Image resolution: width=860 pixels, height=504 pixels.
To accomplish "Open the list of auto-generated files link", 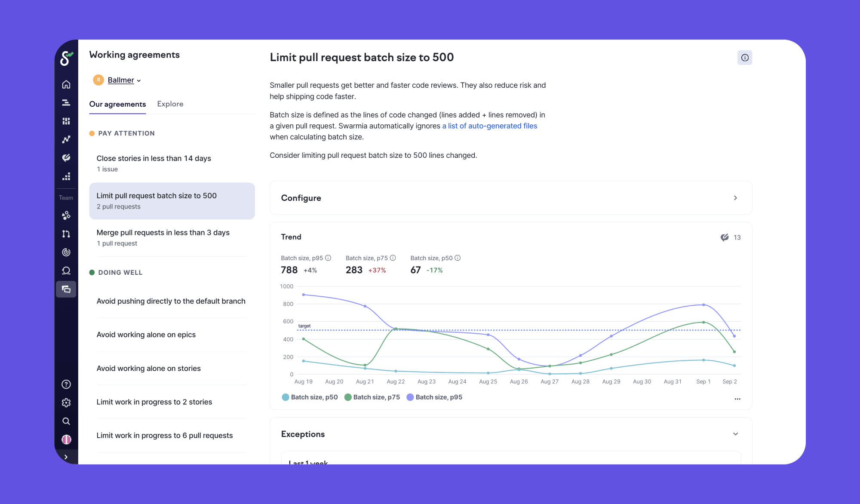I will 489,126.
